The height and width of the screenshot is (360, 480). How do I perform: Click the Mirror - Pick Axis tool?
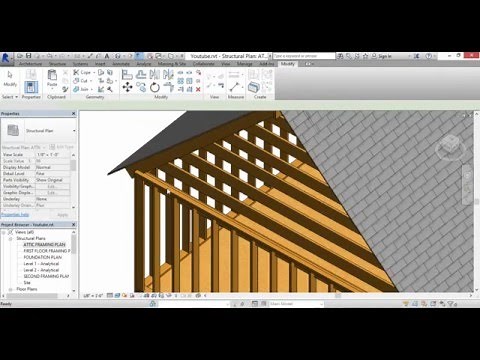pos(154,75)
